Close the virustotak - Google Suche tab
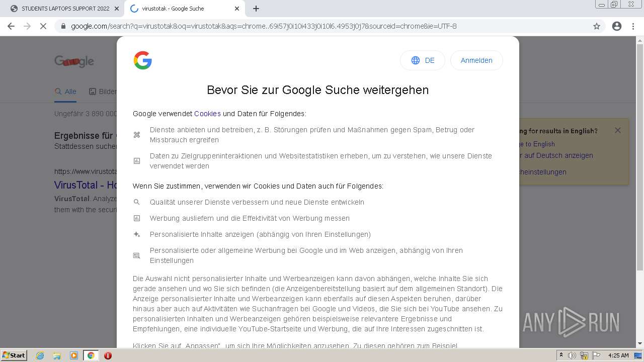Viewport: 644px width, 362px height. pos(237,9)
